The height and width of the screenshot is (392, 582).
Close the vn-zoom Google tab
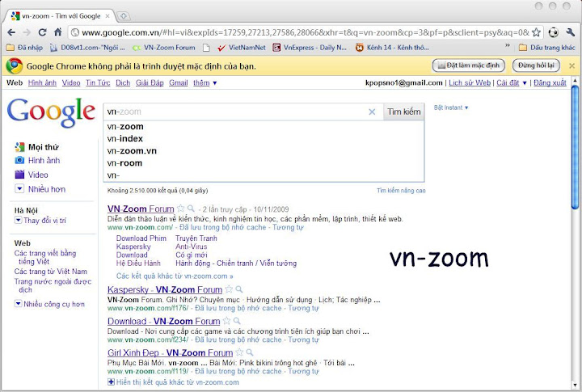108,16
